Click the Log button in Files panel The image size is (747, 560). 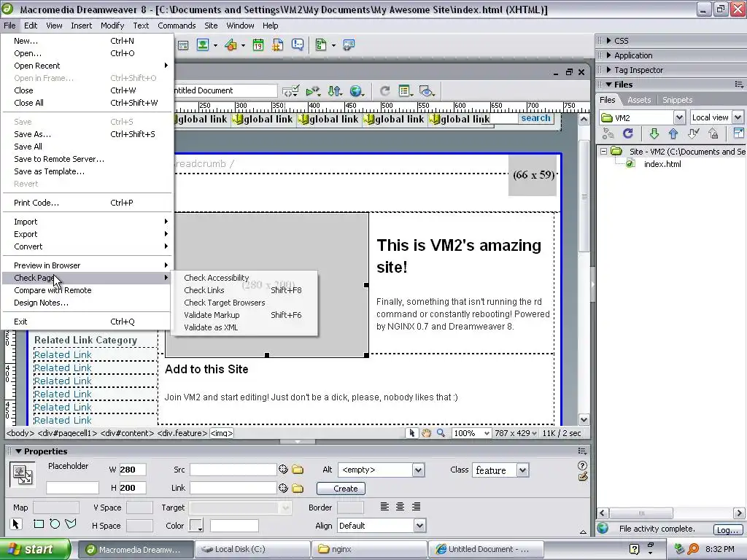[727, 530]
